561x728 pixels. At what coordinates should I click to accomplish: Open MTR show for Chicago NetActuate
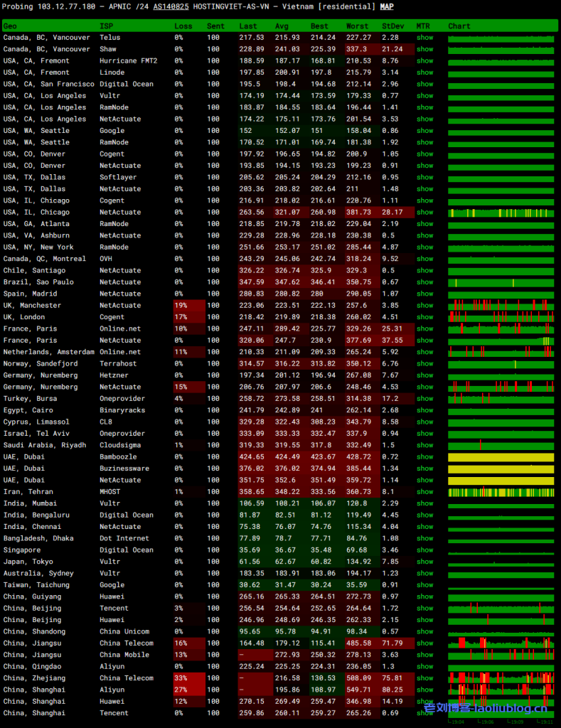[x=424, y=213]
